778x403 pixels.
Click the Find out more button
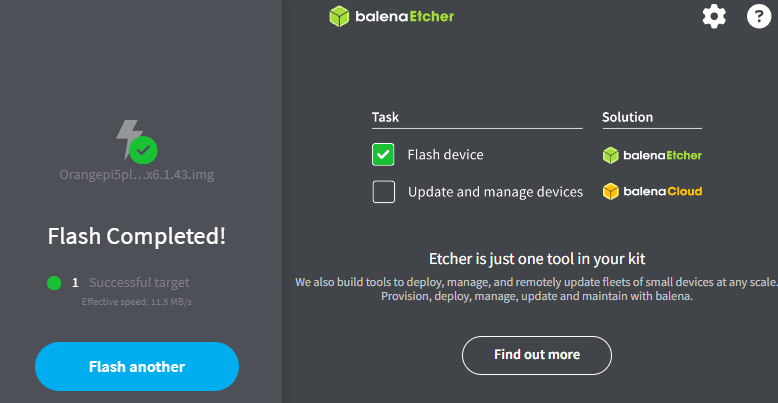536,355
